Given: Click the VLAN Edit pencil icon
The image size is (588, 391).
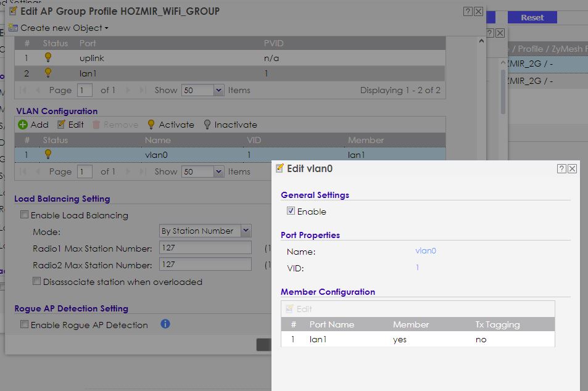Looking at the screenshot, I should click(61, 125).
